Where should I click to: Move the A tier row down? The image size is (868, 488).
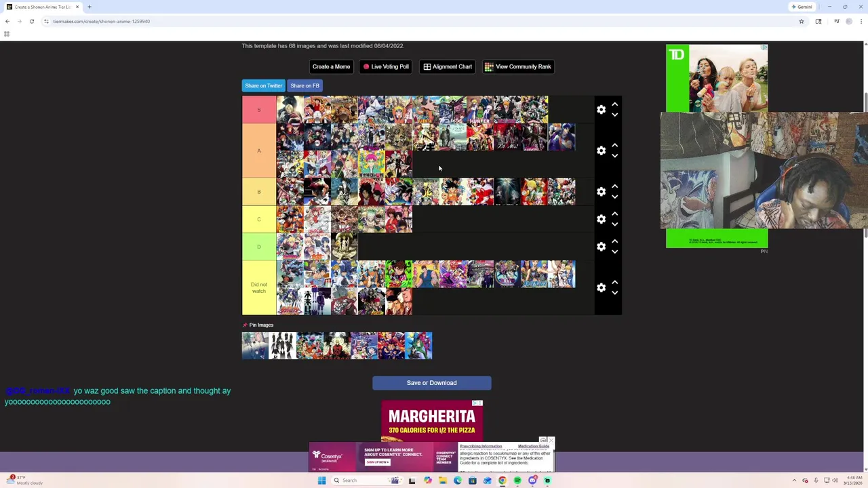click(x=614, y=156)
